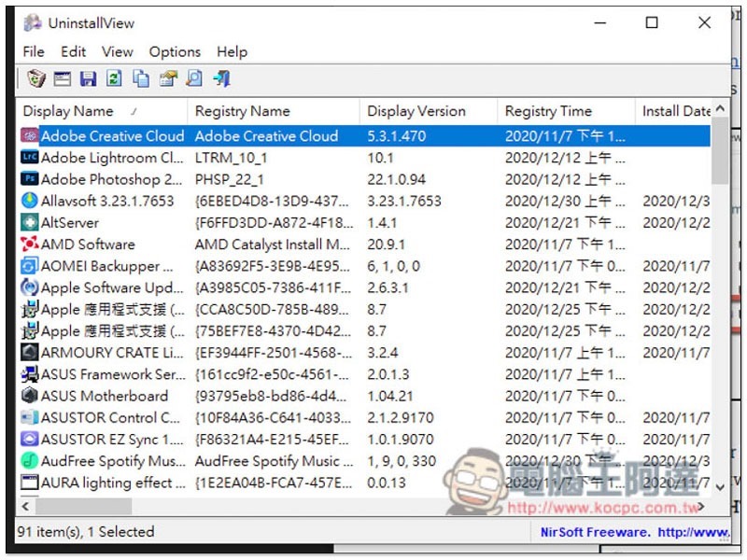
Task: Click the Uninstall Selected Software toolbar icon
Action: [36, 78]
